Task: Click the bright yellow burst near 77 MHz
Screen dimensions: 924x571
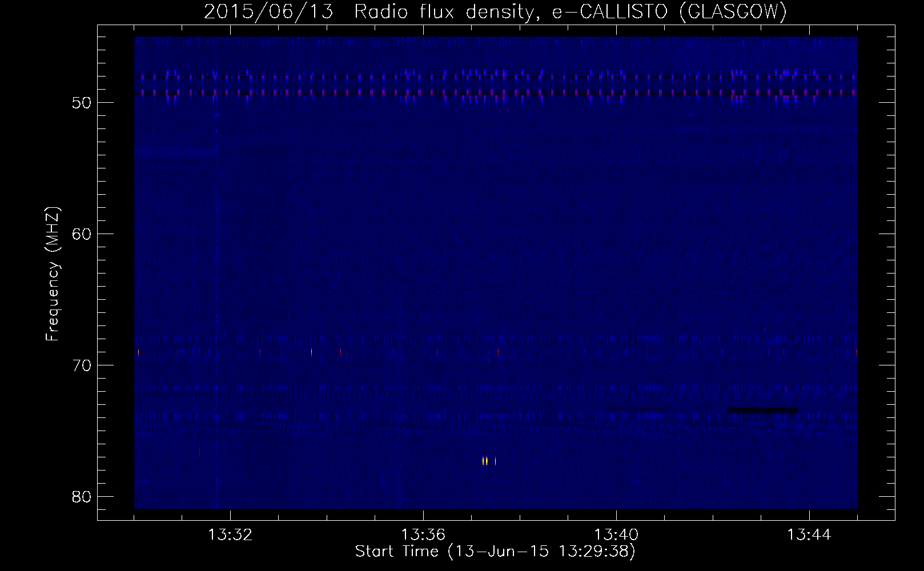Action: coord(485,461)
